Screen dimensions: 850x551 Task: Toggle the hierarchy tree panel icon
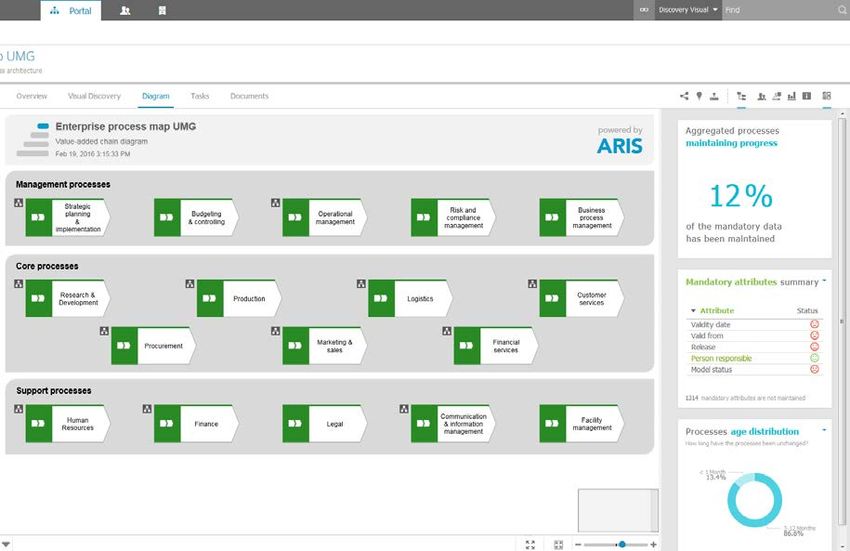(741, 96)
